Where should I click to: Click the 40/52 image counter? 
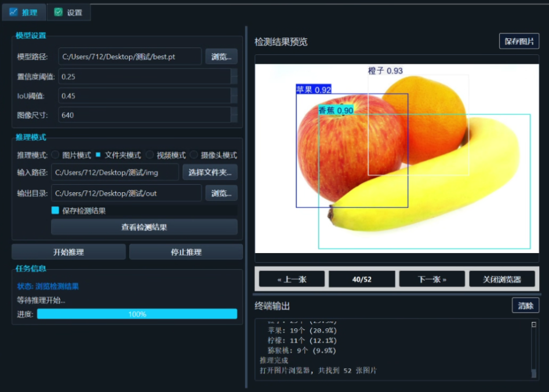click(362, 280)
